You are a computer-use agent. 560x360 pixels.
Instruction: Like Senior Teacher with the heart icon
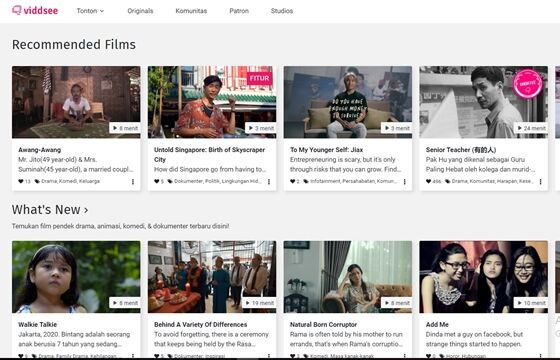[428, 181]
